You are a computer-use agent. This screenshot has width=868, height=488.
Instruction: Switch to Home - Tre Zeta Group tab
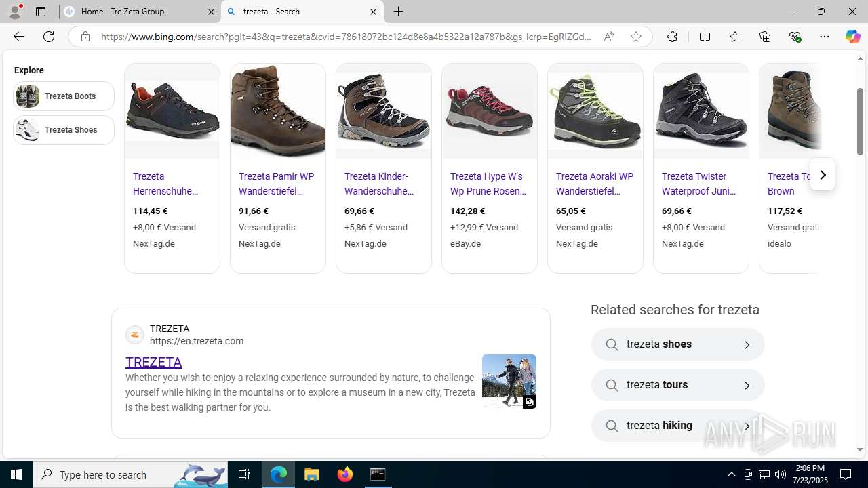(140, 12)
